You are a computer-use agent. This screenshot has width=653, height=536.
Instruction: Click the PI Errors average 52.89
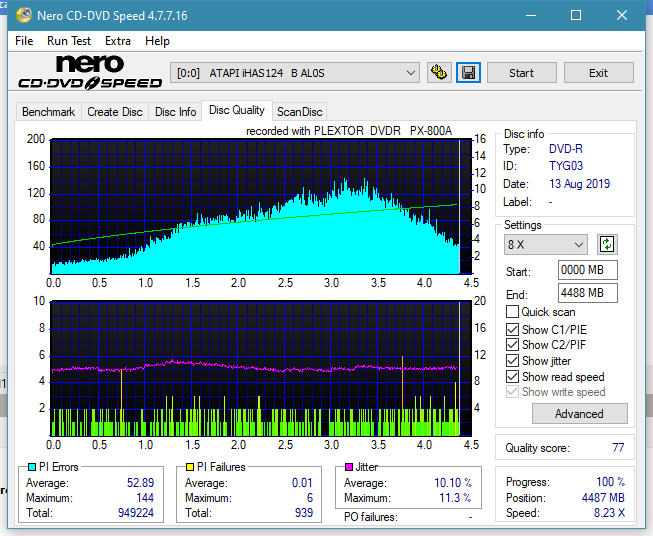140,483
